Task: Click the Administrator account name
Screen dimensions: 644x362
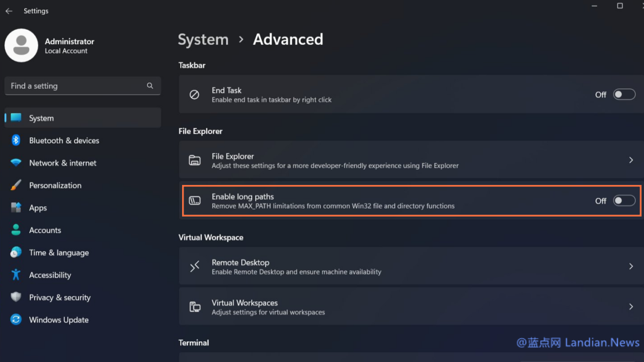Action: 70,41
